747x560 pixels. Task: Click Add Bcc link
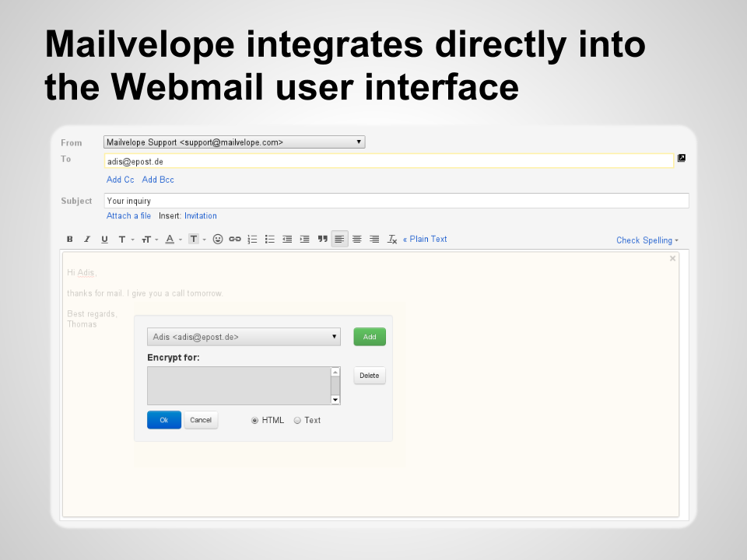coord(158,180)
